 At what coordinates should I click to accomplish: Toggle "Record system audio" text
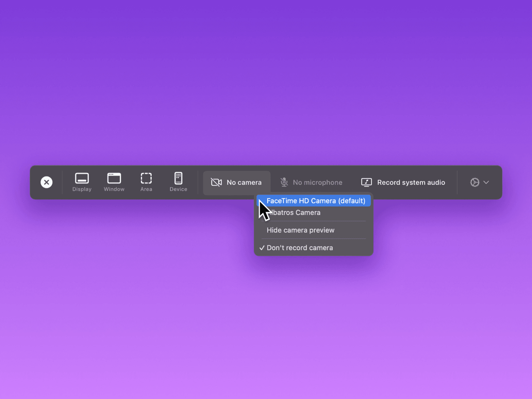[x=411, y=183]
